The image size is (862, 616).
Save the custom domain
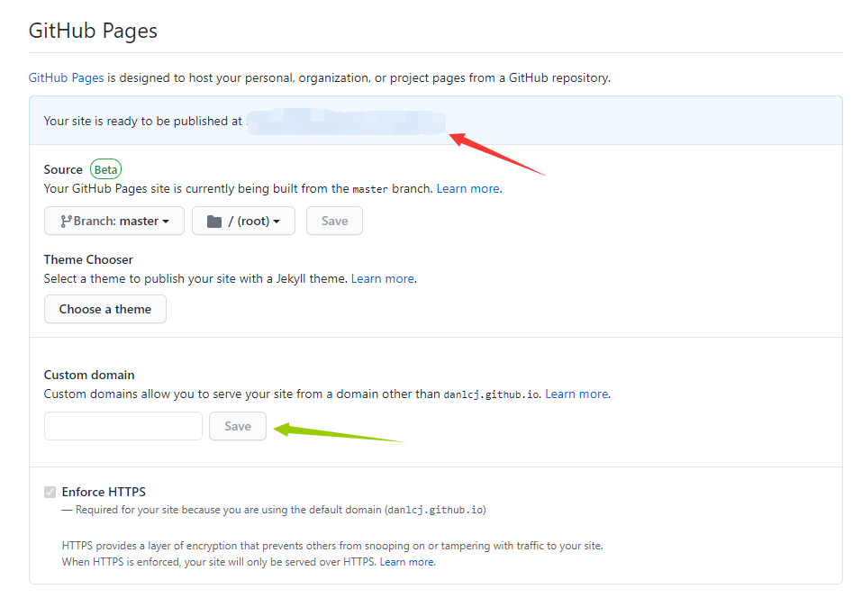238,426
